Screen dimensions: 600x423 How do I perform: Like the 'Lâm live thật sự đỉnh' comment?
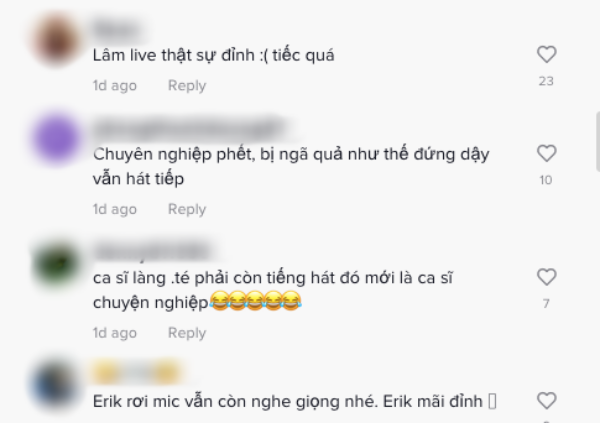coord(546,54)
